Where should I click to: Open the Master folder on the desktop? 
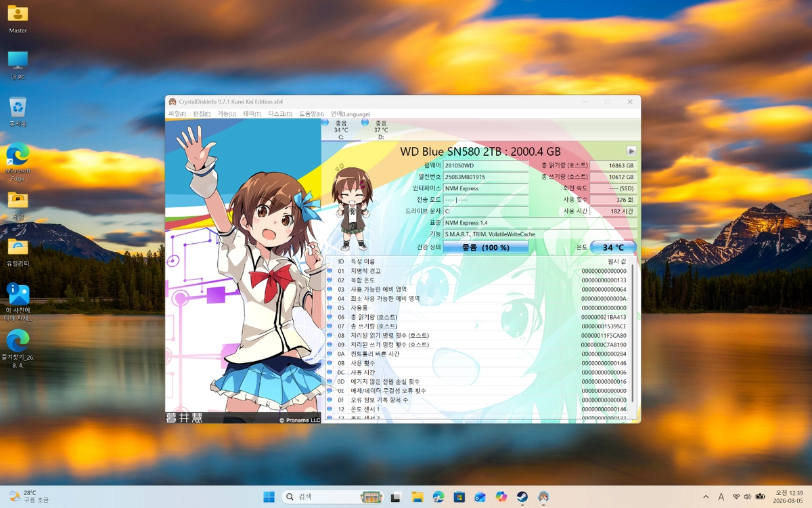pos(18,18)
